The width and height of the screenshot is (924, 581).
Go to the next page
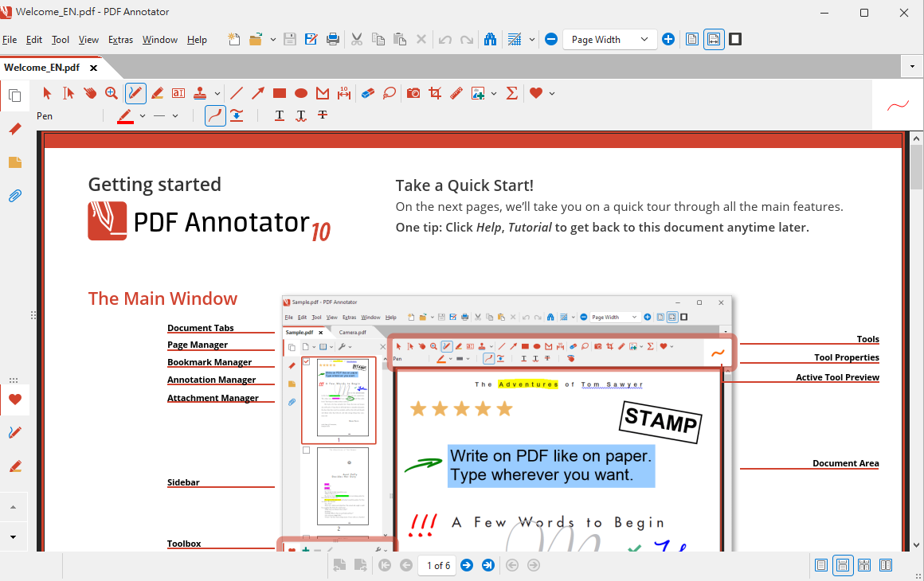point(466,565)
